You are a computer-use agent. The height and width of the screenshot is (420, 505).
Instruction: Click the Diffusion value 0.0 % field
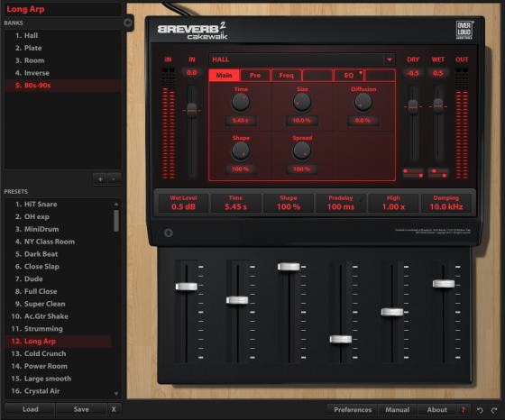pyautogui.click(x=363, y=121)
